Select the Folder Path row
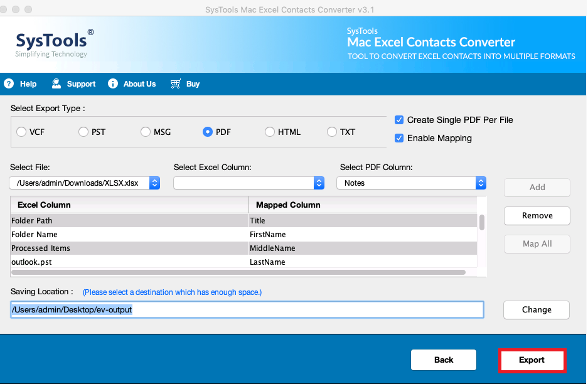588x384 pixels. coord(243,220)
